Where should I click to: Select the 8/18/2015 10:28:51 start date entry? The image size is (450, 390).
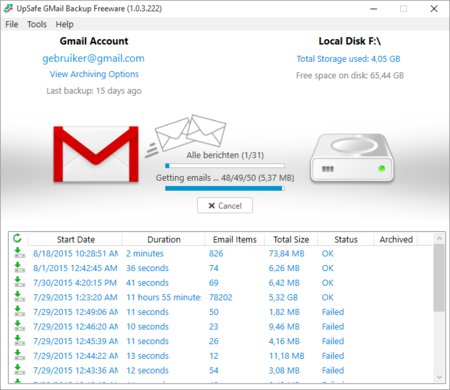pyautogui.click(x=75, y=253)
